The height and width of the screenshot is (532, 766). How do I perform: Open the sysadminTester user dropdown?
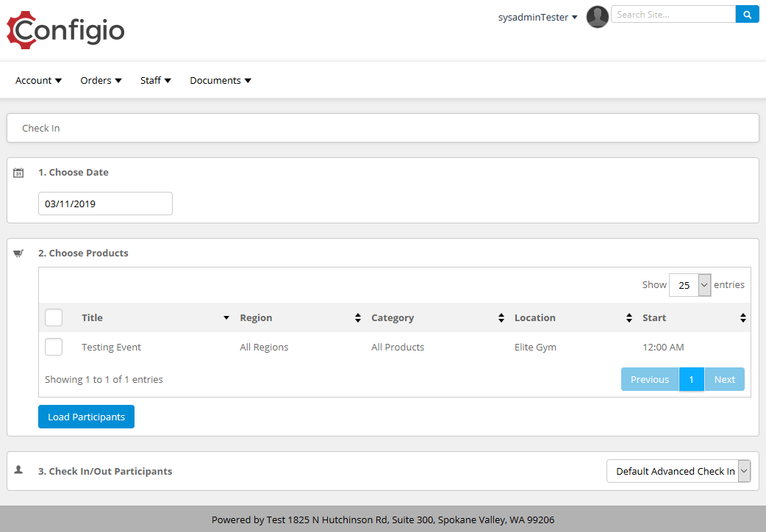point(537,17)
